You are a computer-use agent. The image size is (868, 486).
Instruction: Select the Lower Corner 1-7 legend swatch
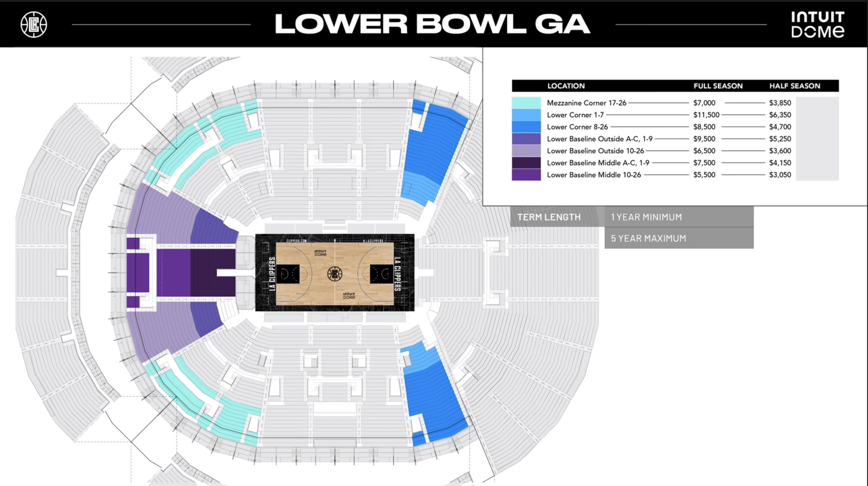pos(526,115)
